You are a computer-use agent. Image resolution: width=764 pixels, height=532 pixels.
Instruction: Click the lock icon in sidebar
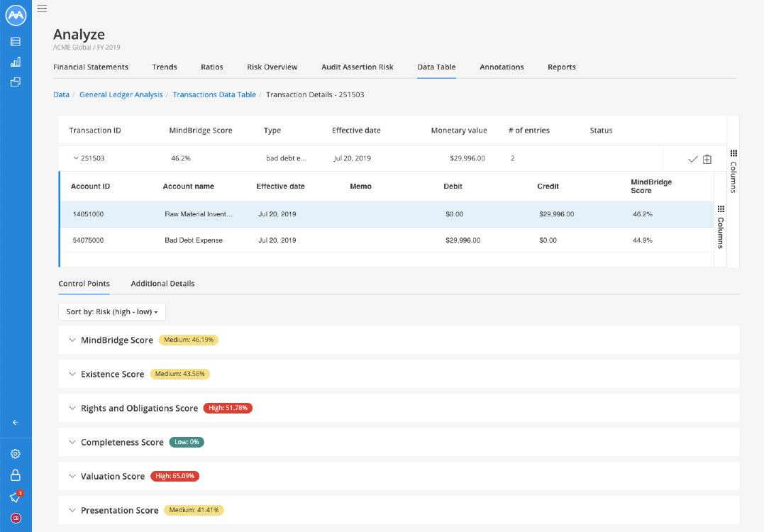coord(16,475)
